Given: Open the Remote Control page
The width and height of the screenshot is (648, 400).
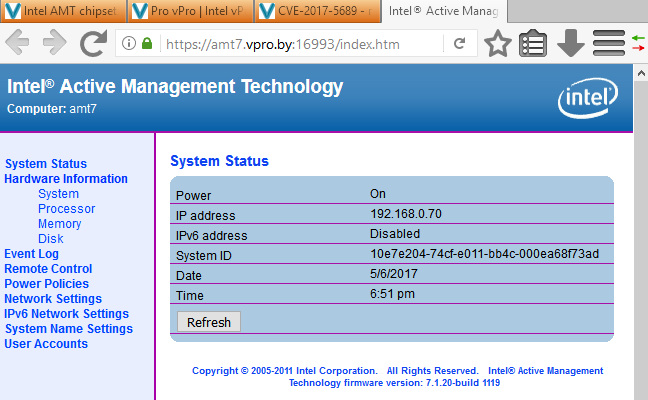Looking at the screenshot, I should [x=48, y=269].
